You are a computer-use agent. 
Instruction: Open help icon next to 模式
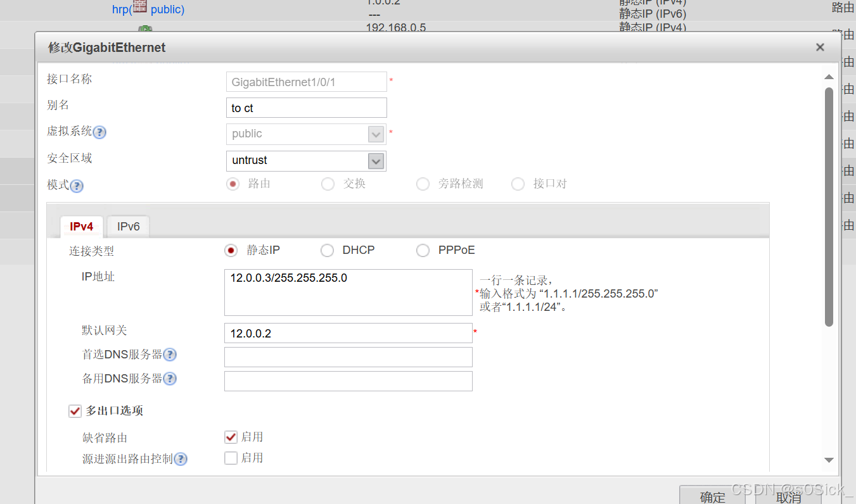coord(76,186)
